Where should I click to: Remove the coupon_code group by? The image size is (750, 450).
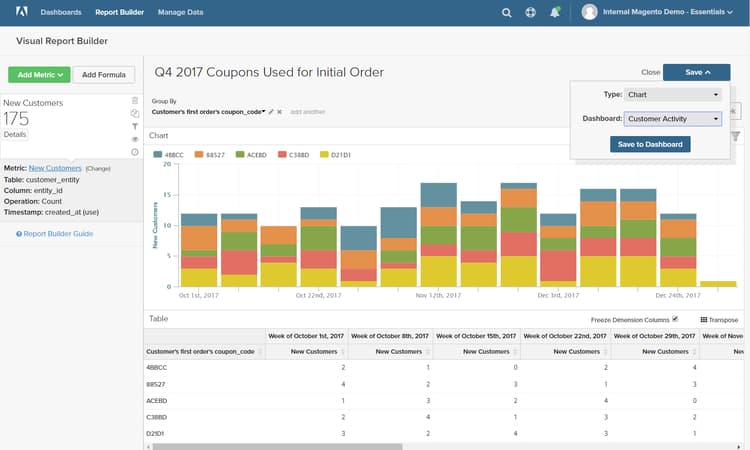point(280,112)
